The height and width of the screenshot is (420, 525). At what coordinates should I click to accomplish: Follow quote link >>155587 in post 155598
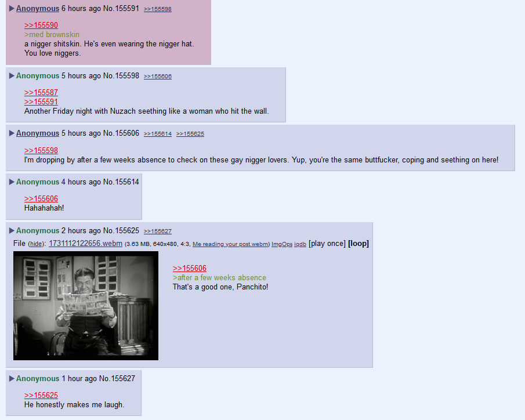click(x=41, y=92)
